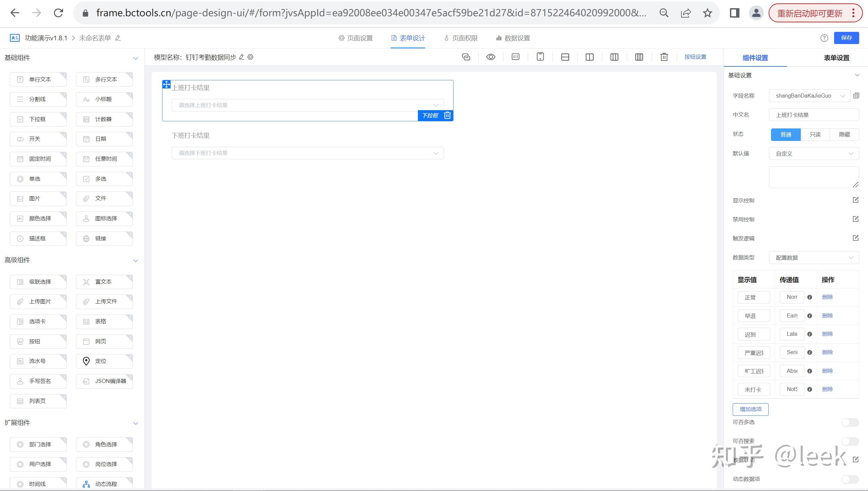This screenshot has width=868, height=491.
Task: Click the preview eye icon in toolbar
Action: [490, 57]
